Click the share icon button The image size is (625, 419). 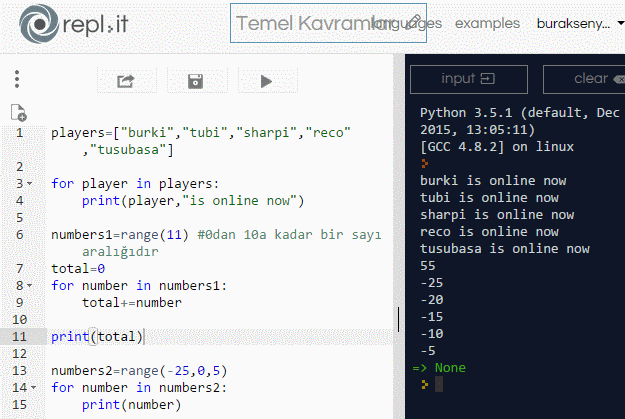coord(126,81)
